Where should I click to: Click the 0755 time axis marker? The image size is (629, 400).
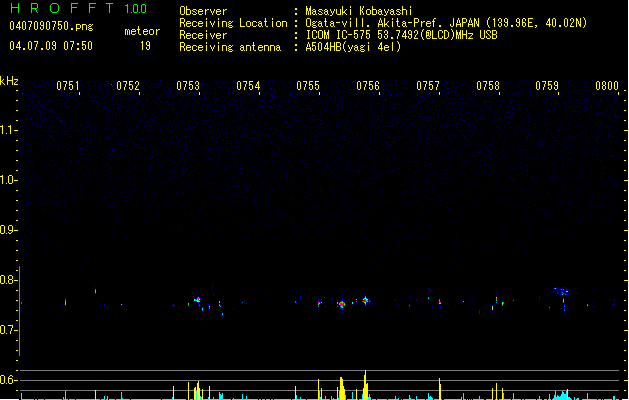(308, 85)
